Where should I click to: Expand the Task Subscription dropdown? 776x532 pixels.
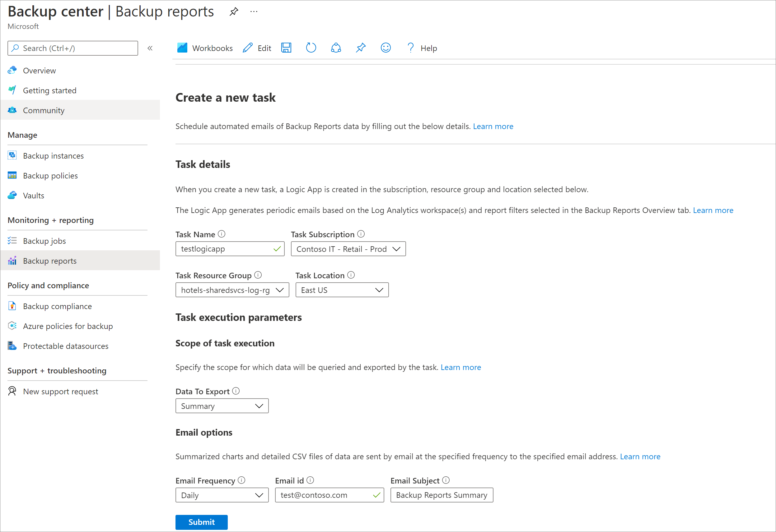coord(348,249)
